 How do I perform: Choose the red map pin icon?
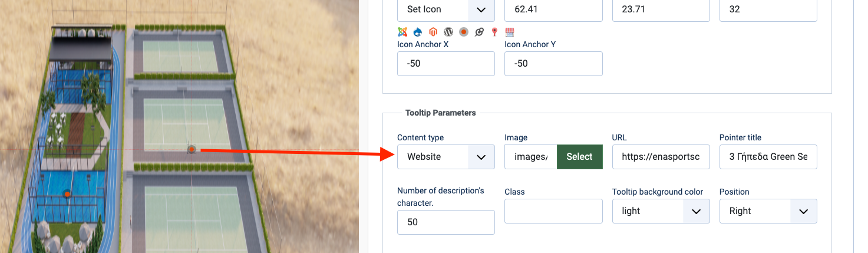click(494, 32)
